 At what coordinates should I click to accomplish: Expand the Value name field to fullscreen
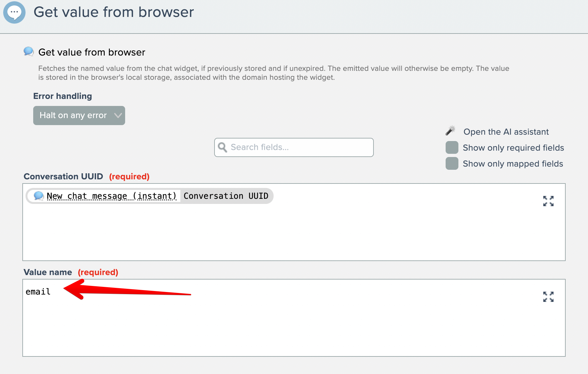(548, 297)
